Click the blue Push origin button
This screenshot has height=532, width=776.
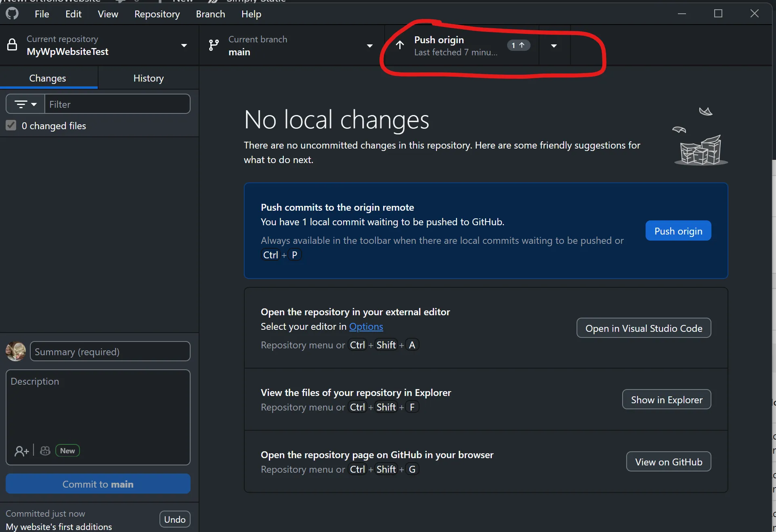tap(678, 231)
